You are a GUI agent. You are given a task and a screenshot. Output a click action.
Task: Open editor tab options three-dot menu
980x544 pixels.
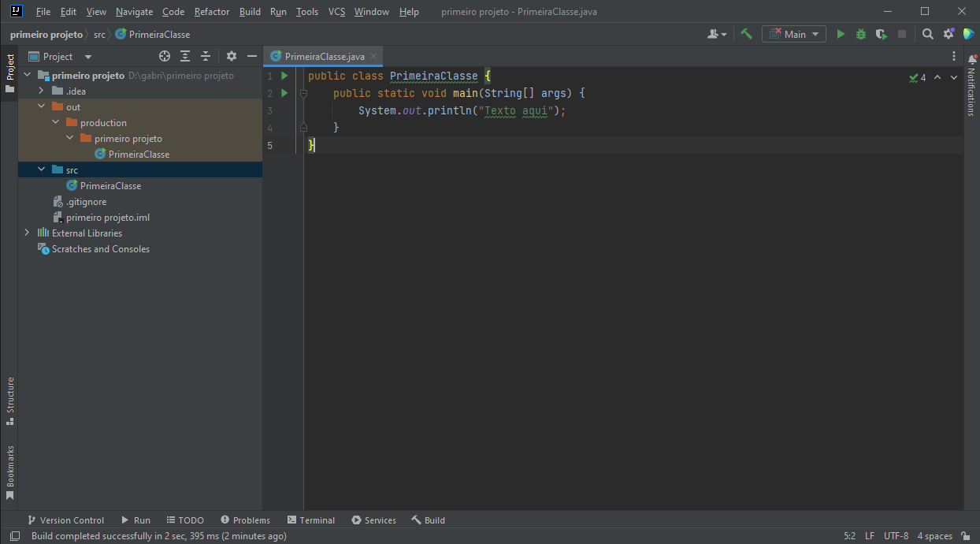954,56
